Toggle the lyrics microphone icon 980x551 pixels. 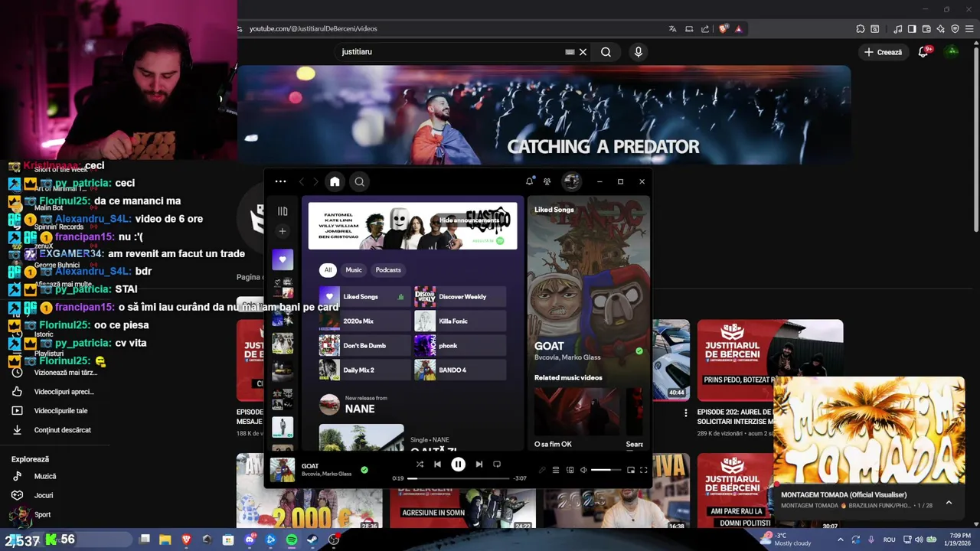542,470
